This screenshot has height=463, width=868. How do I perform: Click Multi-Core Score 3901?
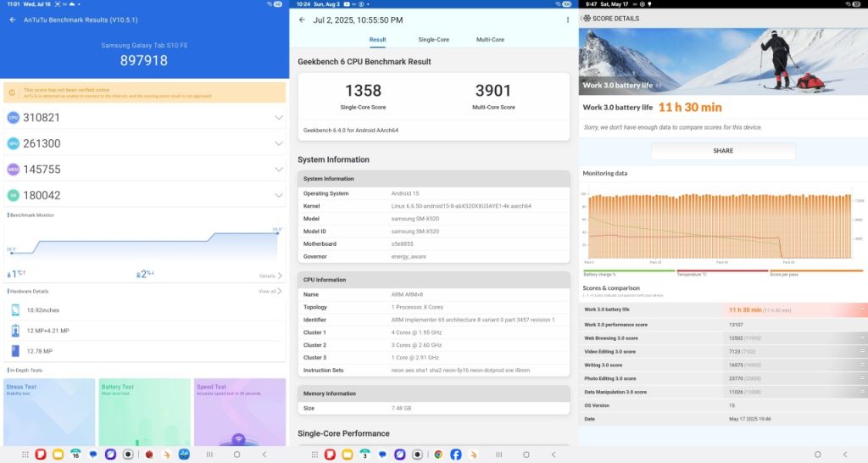pos(493,90)
